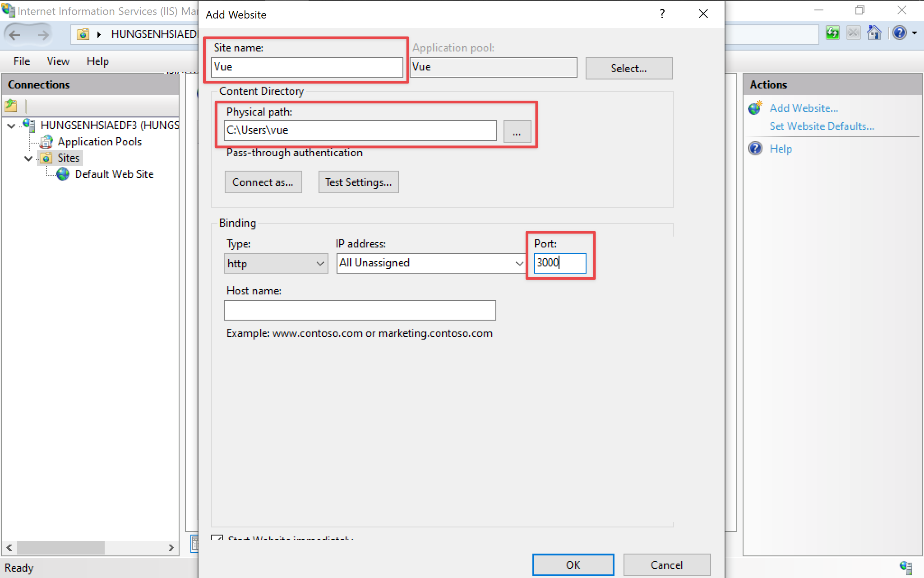924x578 pixels.
Task: Click the stop icon in IIS toolbar
Action: coord(853,33)
